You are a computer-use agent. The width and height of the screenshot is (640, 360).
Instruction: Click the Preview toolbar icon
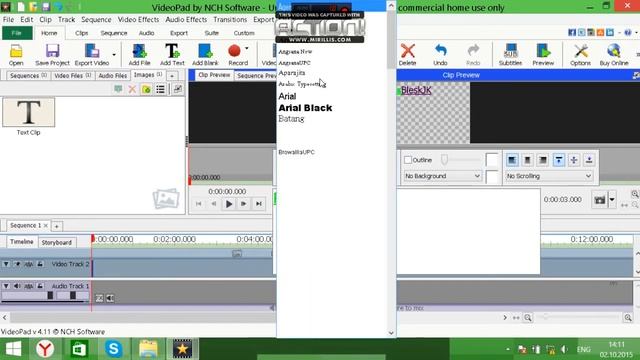[x=543, y=55]
